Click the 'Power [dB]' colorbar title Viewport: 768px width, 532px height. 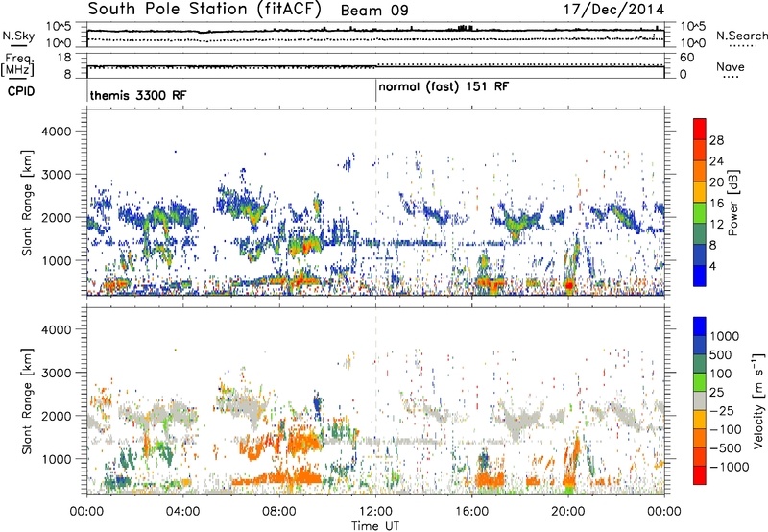tap(732, 203)
